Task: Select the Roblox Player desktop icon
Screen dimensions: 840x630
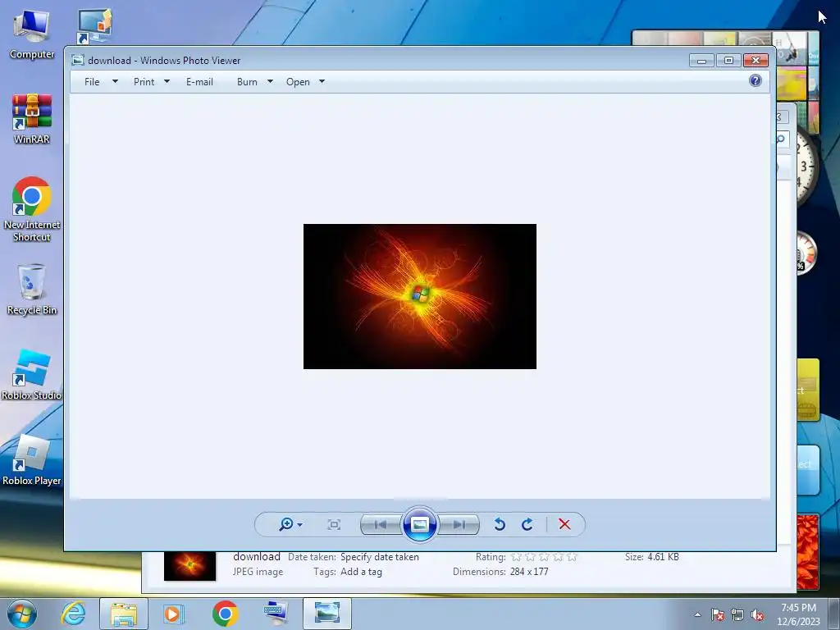Action: coord(32,459)
